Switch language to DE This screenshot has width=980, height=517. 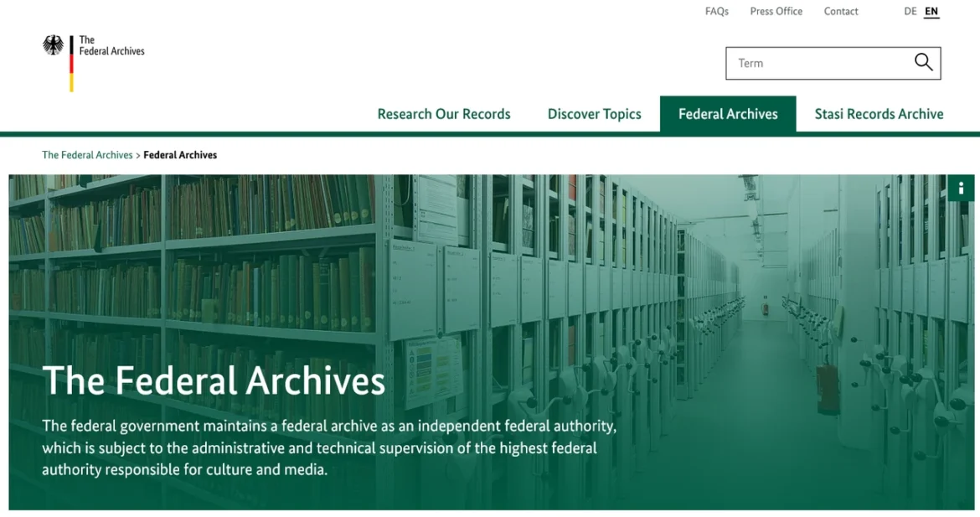tap(910, 12)
